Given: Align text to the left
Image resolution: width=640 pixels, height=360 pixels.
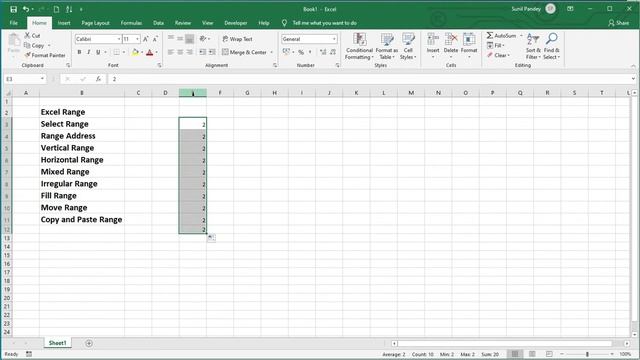Looking at the screenshot, I should [171, 52].
